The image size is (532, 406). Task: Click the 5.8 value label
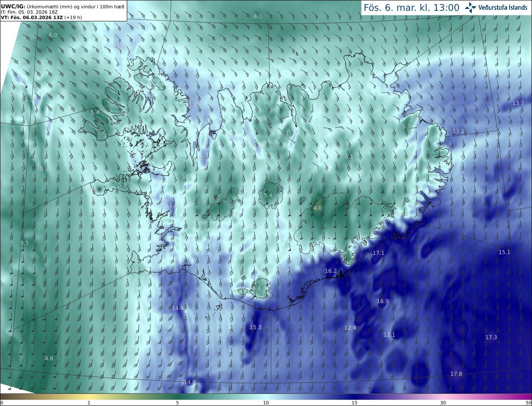pos(44,169)
